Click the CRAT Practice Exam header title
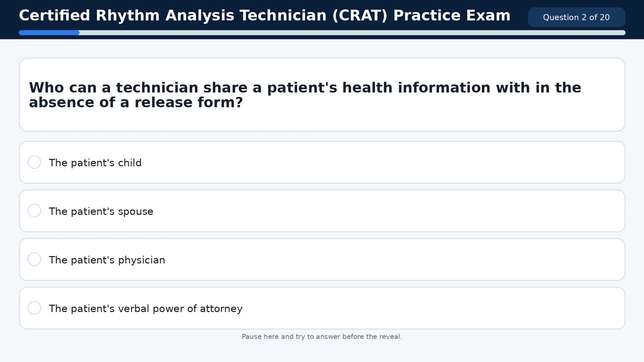The height and width of the screenshot is (362, 644). click(264, 16)
